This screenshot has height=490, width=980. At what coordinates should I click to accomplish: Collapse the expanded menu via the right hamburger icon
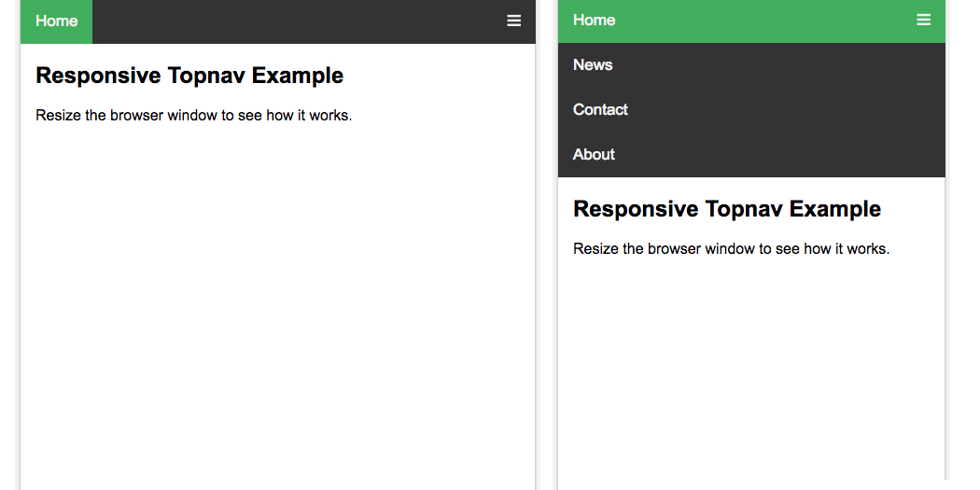click(923, 20)
